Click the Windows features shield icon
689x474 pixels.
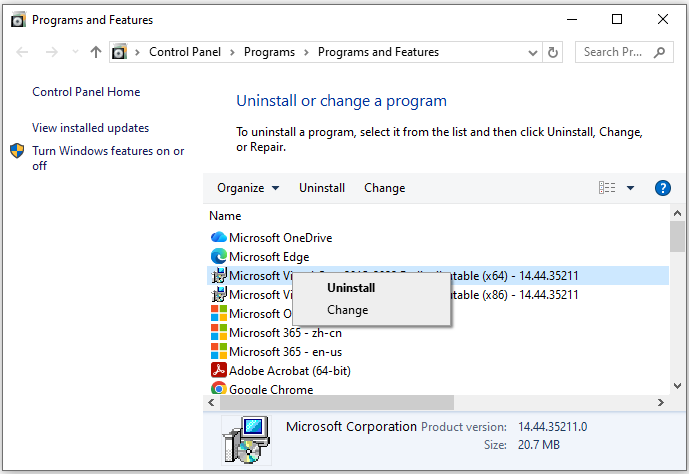pos(17,151)
